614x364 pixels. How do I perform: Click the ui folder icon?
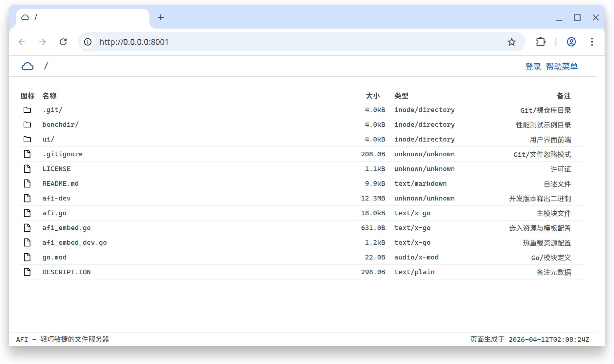coord(27,139)
